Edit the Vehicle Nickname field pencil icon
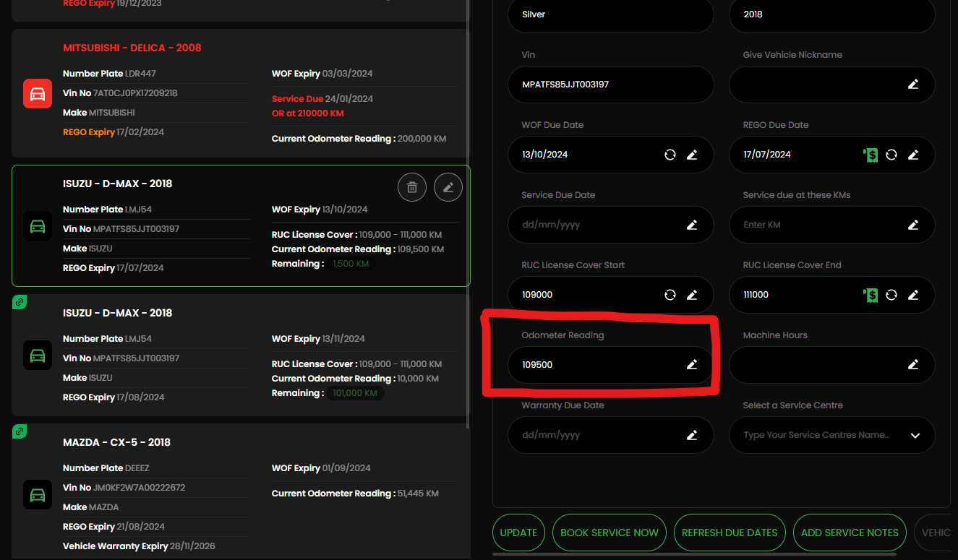958x560 pixels. click(x=913, y=85)
